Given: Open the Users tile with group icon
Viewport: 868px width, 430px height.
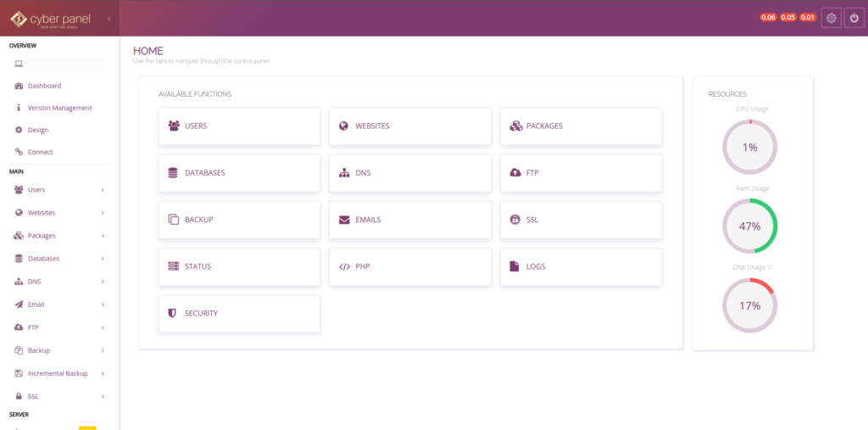Looking at the screenshot, I should click(239, 126).
